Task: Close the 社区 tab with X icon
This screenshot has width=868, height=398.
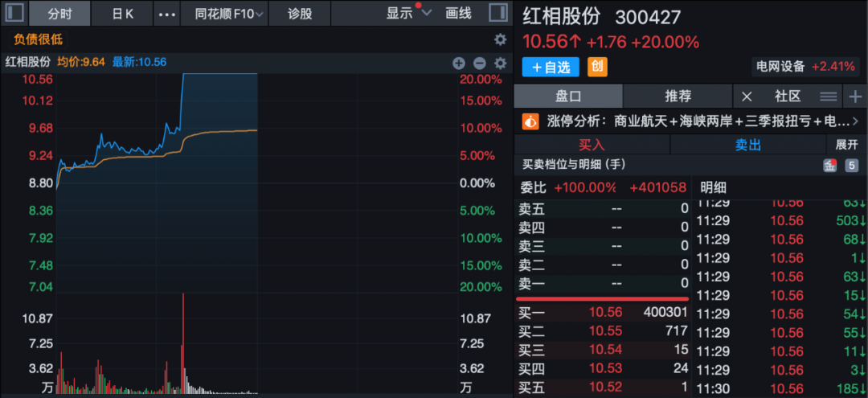Action: [746, 96]
